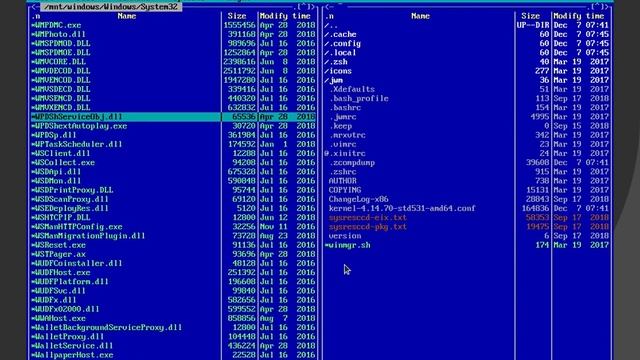Select .bashrc file
The height and width of the screenshot is (360, 640).
point(467,108)
